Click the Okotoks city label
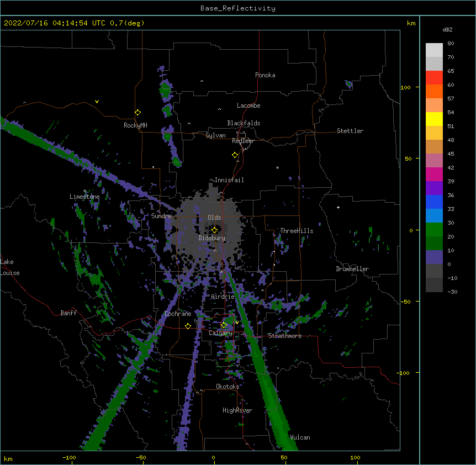Screen dimensions: 476x465 pyautogui.click(x=228, y=387)
